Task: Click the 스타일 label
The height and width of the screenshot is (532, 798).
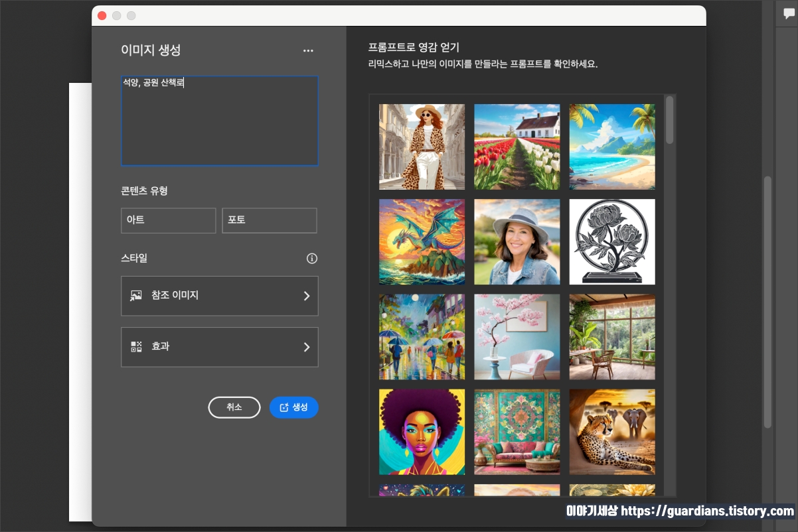Action: tap(133, 258)
